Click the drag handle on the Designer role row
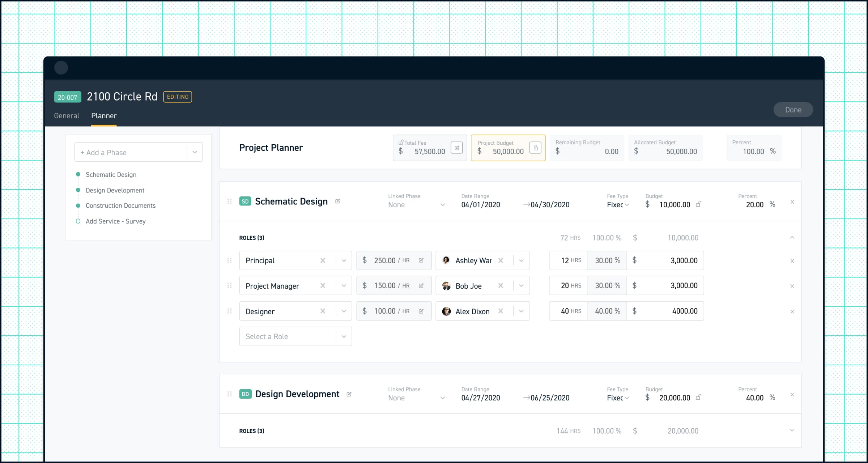868x463 pixels. [229, 311]
